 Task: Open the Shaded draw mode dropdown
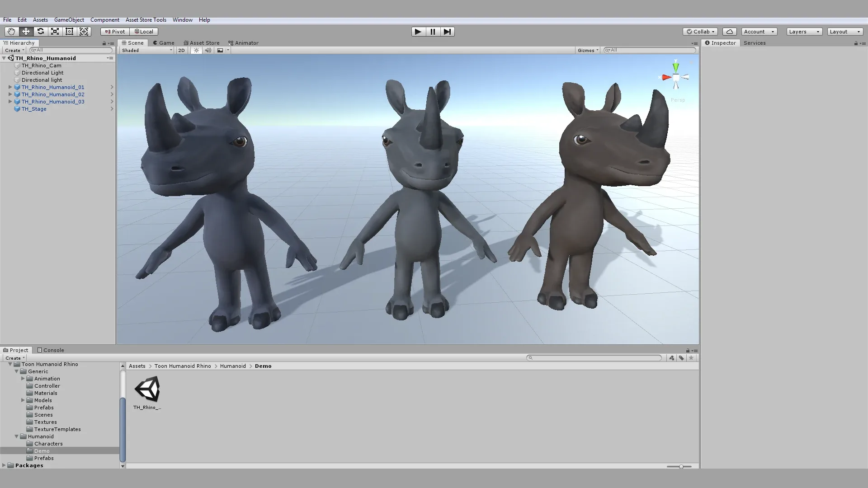(x=147, y=50)
